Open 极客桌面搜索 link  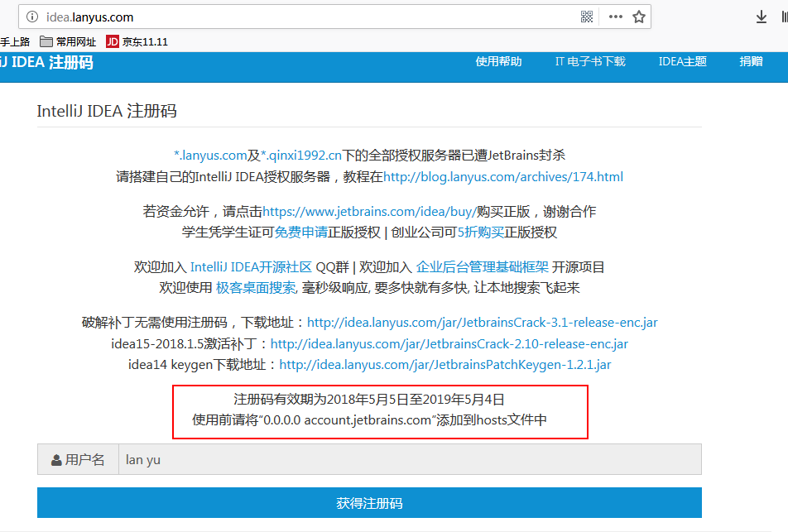(256, 287)
